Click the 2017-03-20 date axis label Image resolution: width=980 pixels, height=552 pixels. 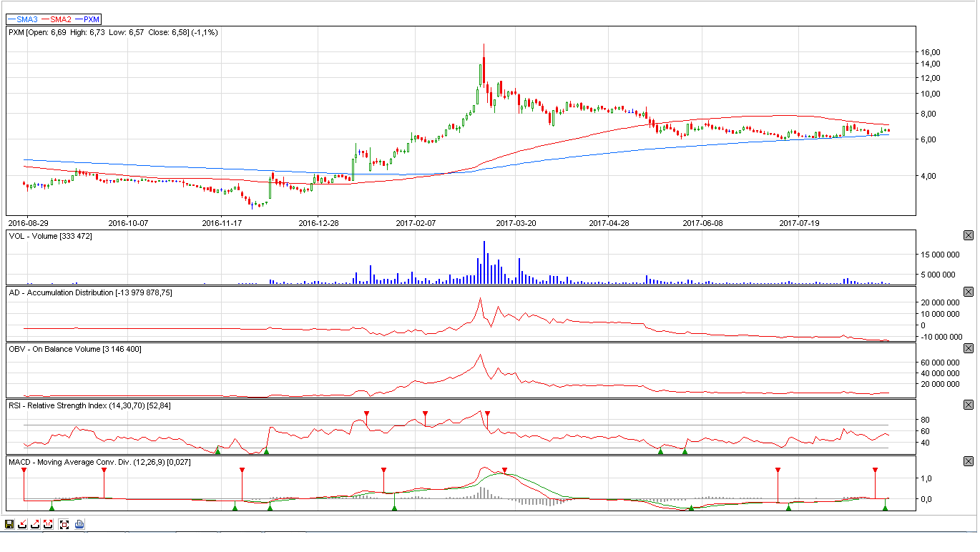pyautogui.click(x=515, y=223)
